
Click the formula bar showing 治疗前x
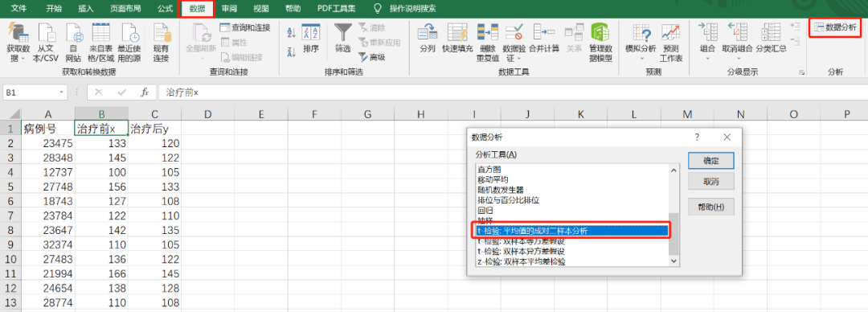click(x=512, y=92)
